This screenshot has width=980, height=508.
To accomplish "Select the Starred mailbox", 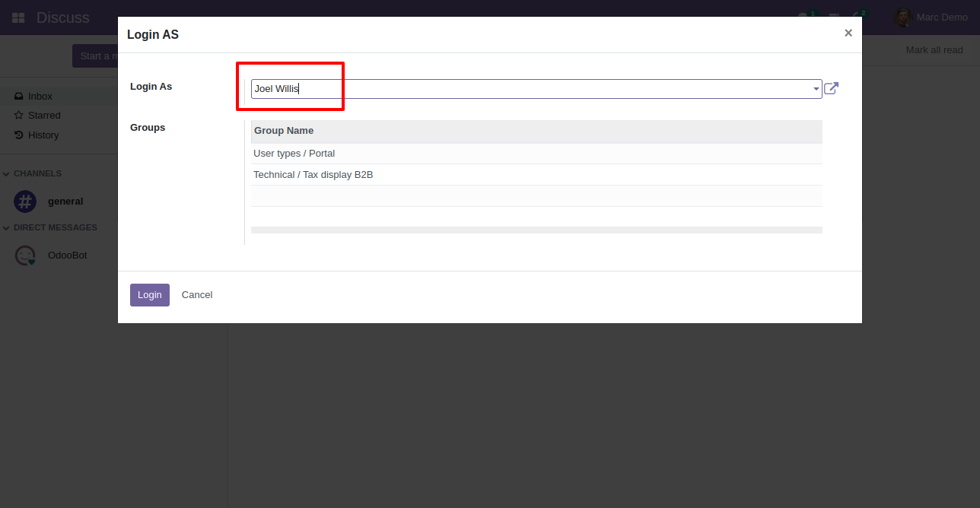I will click(58, 116).
